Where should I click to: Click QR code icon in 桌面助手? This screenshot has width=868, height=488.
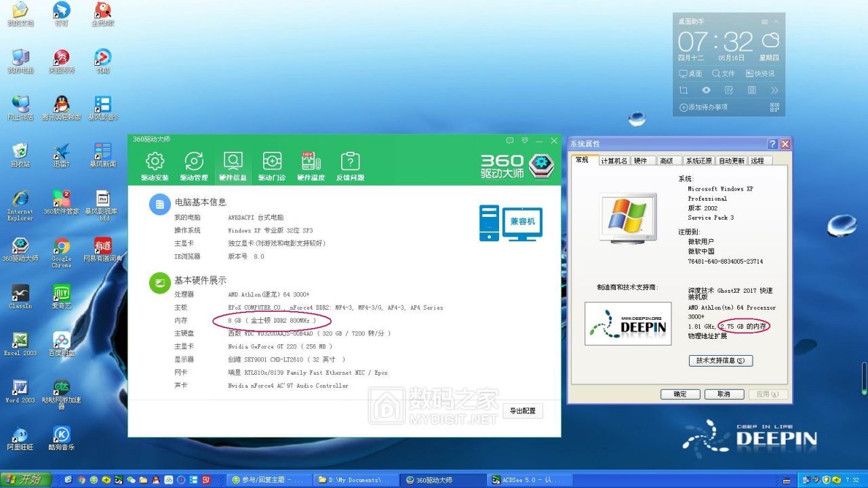pos(774,107)
